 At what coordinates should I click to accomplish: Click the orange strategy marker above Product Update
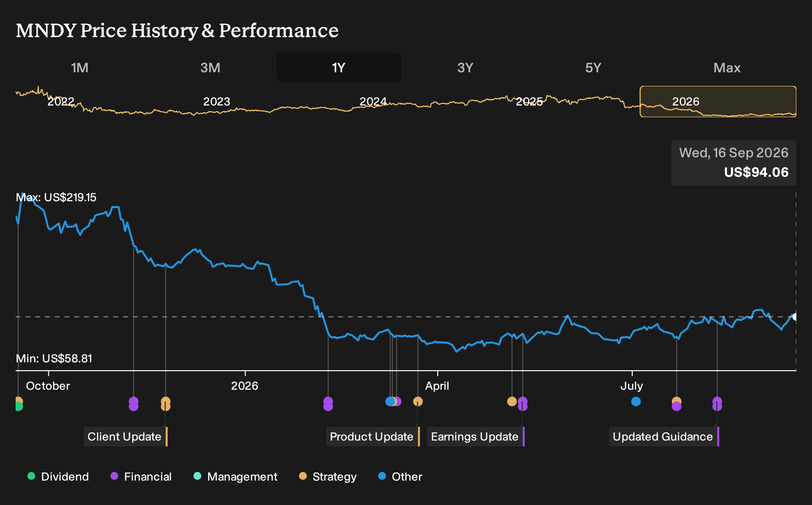pos(418,401)
